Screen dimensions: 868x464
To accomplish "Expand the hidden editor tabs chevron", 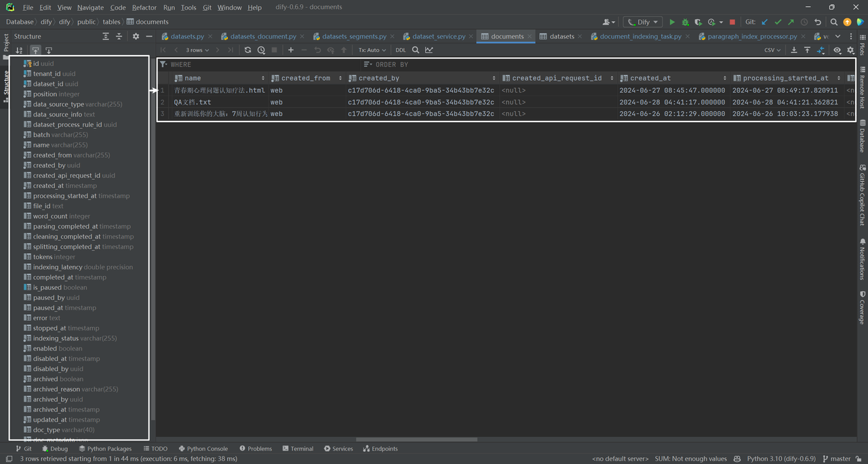I will click(837, 37).
